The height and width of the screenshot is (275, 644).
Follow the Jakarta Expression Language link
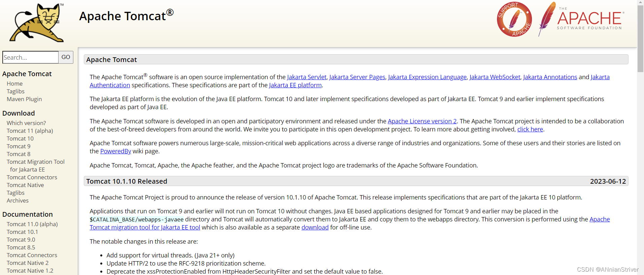tap(427, 77)
